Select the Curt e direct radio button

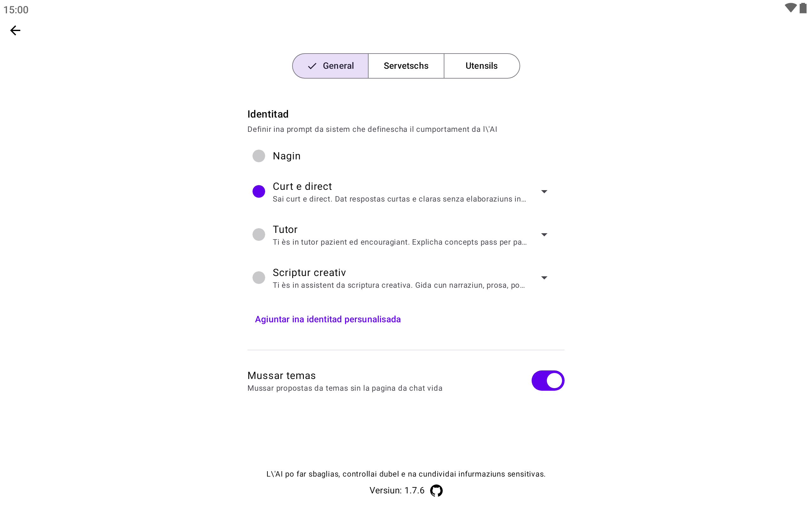259,191
